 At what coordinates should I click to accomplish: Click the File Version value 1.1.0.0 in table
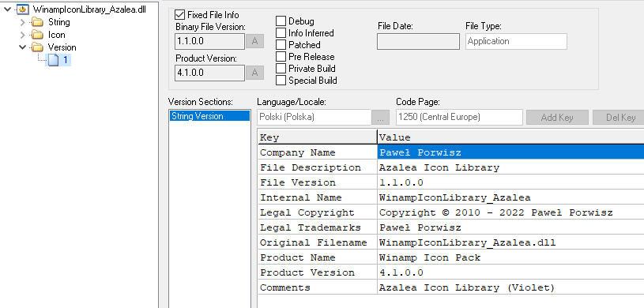pyautogui.click(x=510, y=182)
